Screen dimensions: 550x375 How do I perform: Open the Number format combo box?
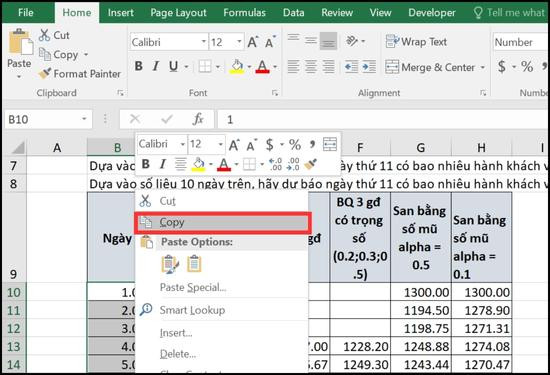pyautogui.click(x=521, y=42)
